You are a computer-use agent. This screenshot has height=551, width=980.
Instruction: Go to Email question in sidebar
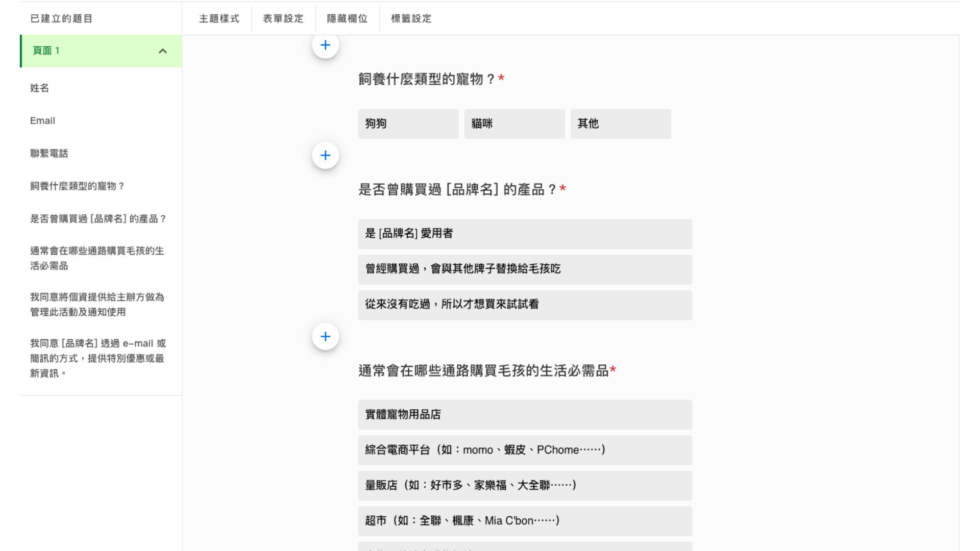coord(43,121)
